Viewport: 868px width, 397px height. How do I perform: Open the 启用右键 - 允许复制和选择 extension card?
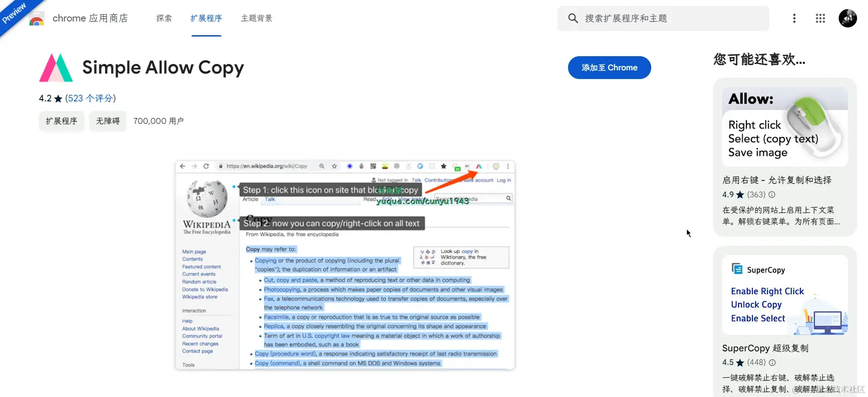[x=785, y=157]
